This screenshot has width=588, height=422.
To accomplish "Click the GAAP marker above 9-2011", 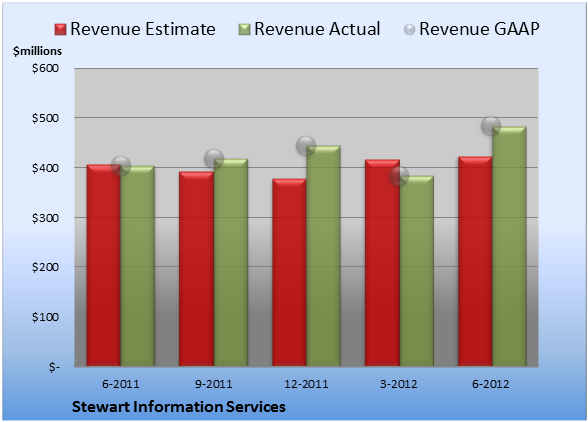I will pyautogui.click(x=214, y=159).
